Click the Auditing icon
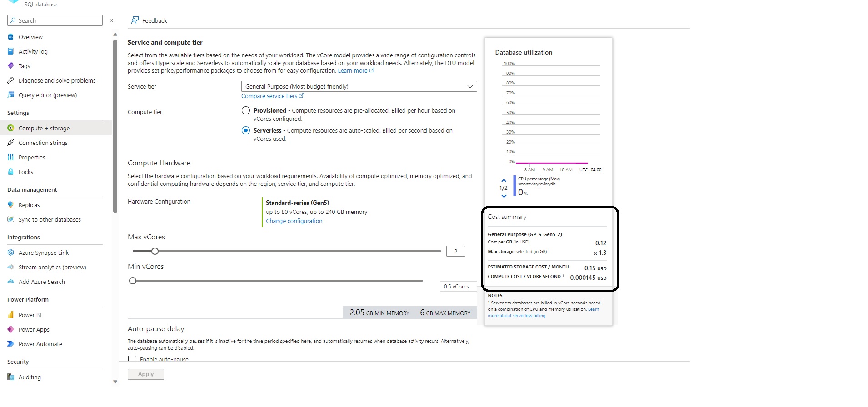 (x=11, y=377)
